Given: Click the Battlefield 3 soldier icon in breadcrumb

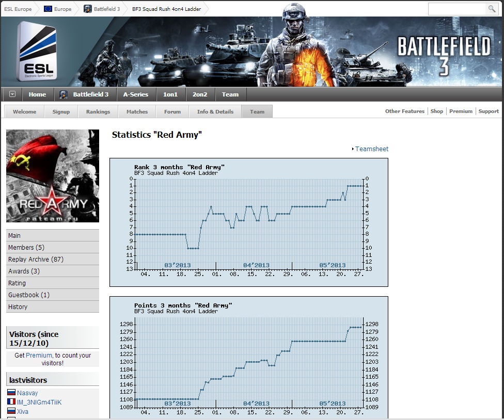Looking at the screenshot, I should (87, 9).
